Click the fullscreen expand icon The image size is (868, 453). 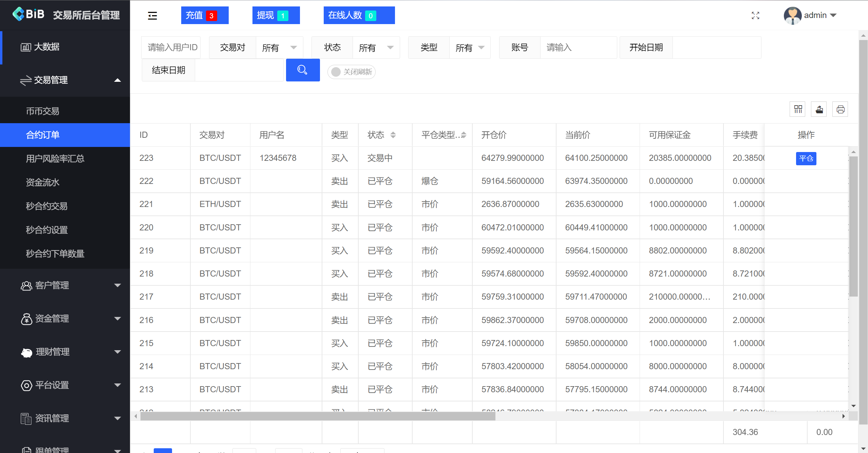pyautogui.click(x=755, y=16)
